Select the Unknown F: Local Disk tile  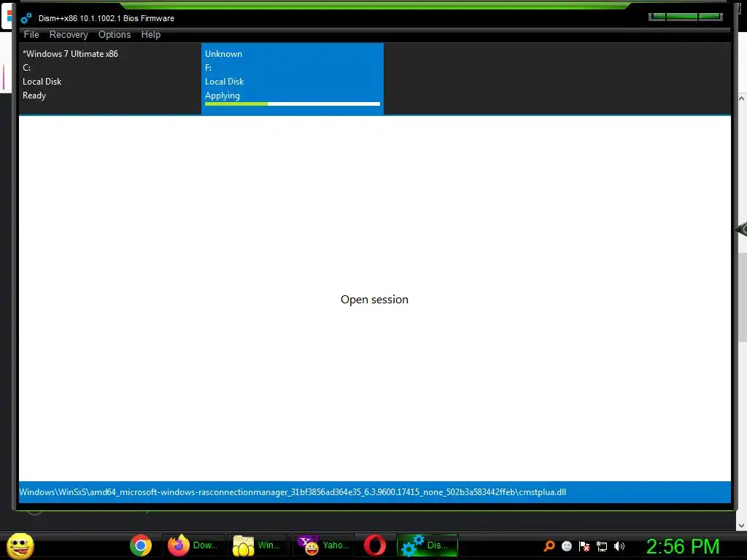point(293,79)
